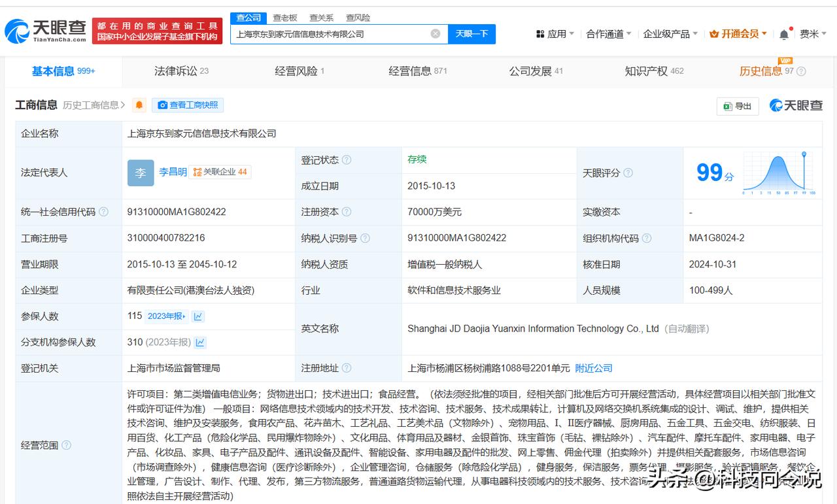Switch to the 查公司 search tab

[248, 18]
